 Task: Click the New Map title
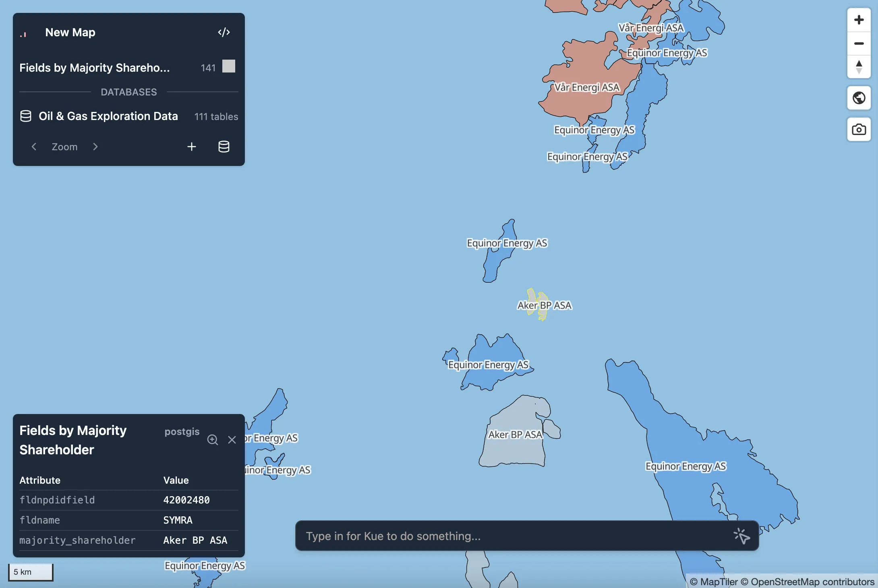click(70, 32)
